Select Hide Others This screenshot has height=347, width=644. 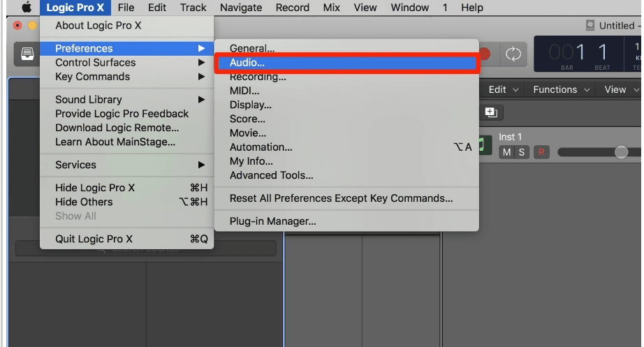coord(127,202)
